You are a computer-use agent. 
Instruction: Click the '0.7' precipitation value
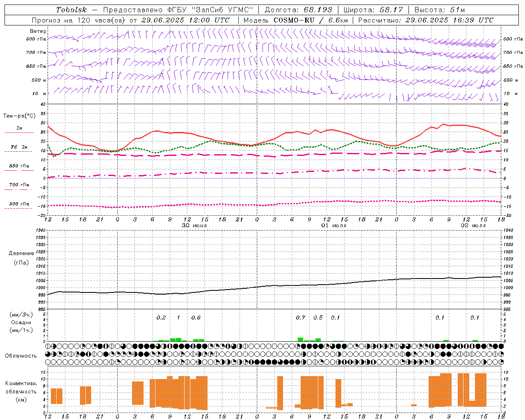[301, 317]
